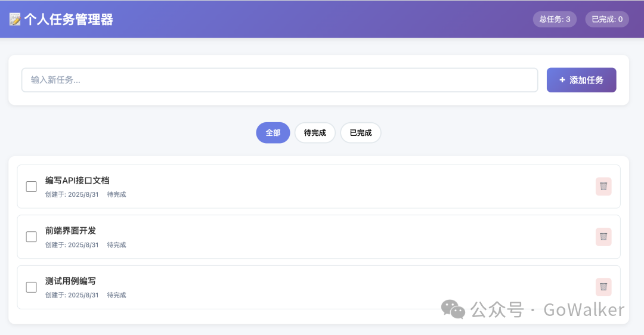The width and height of the screenshot is (644, 335).
Task: Delete the 编写API接口文档 task via trash icon
Action: 603,187
